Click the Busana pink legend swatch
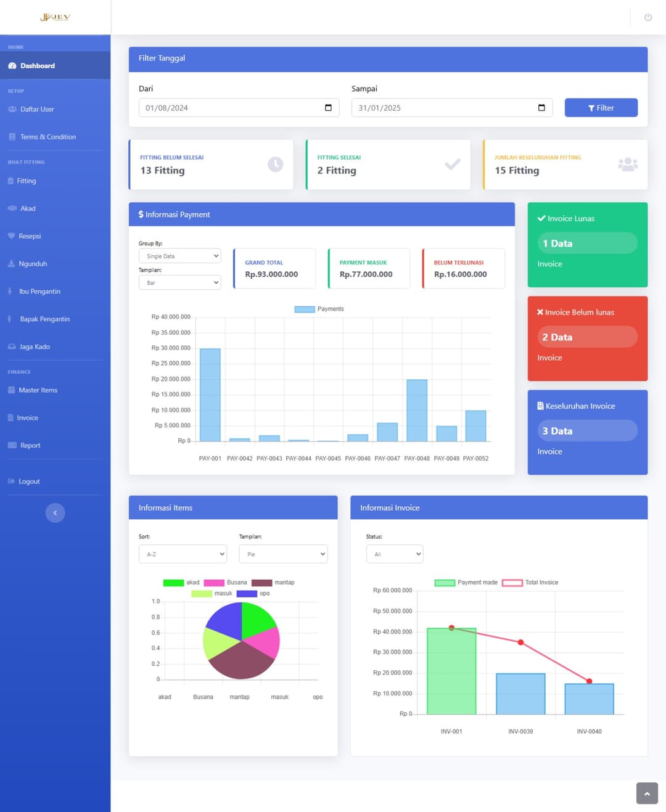This screenshot has width=666, height=812. coord(214,583)
